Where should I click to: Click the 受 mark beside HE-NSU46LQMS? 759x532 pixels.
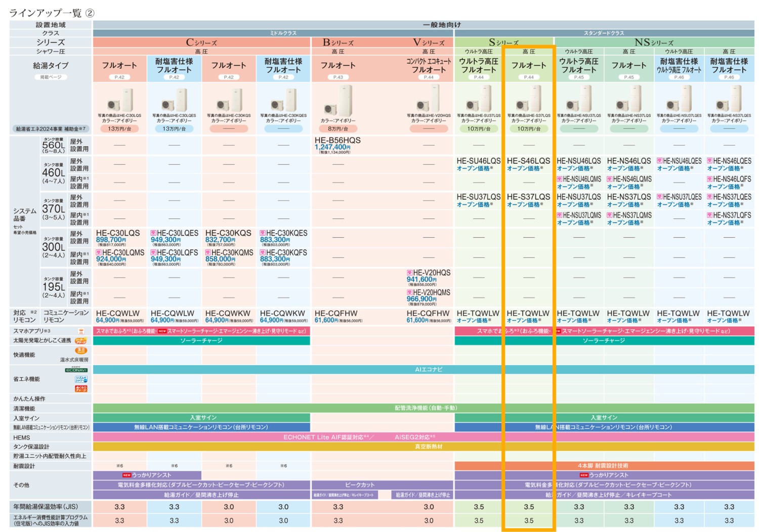tap(560, 179)
